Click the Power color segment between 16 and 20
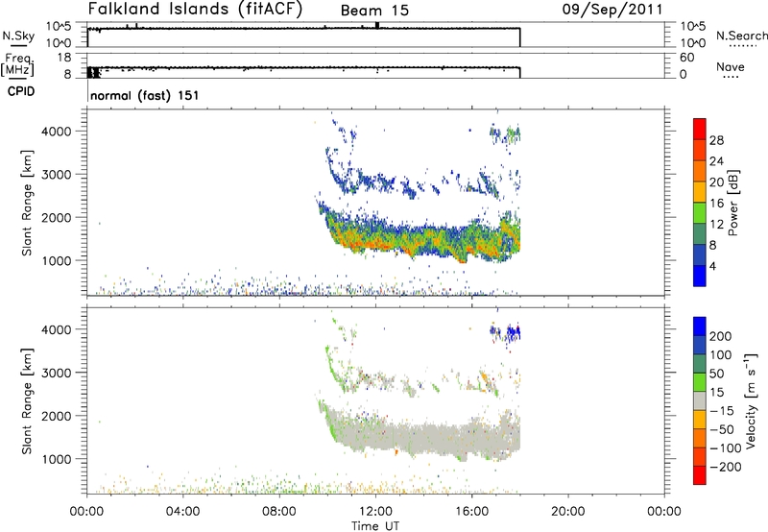This screenshot has height=532, width=768. [x=700, y=192]
